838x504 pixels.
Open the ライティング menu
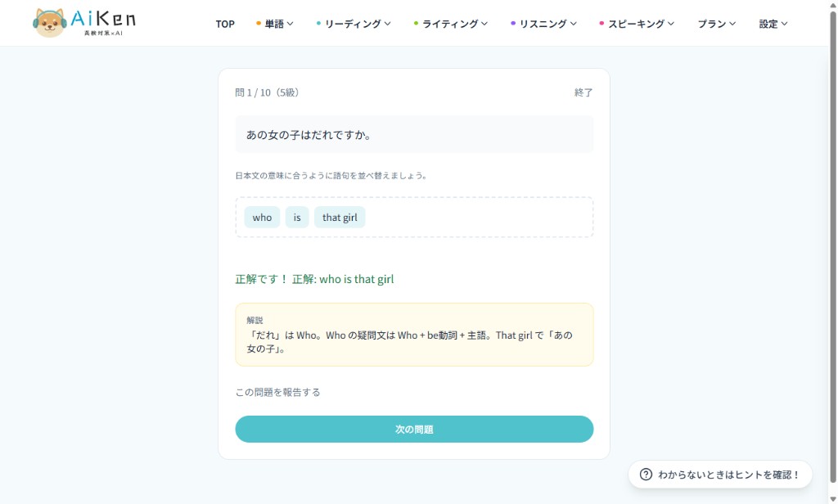click(451, 24)
